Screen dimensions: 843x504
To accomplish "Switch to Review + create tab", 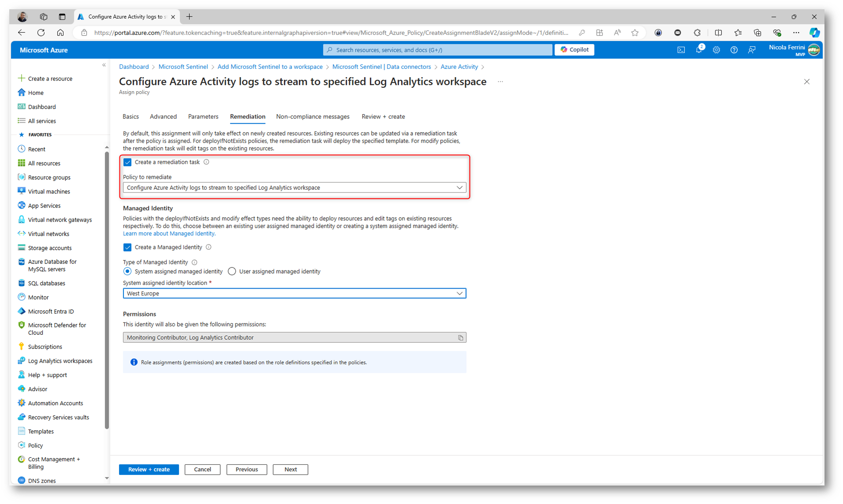I will [x=383, y=117].
